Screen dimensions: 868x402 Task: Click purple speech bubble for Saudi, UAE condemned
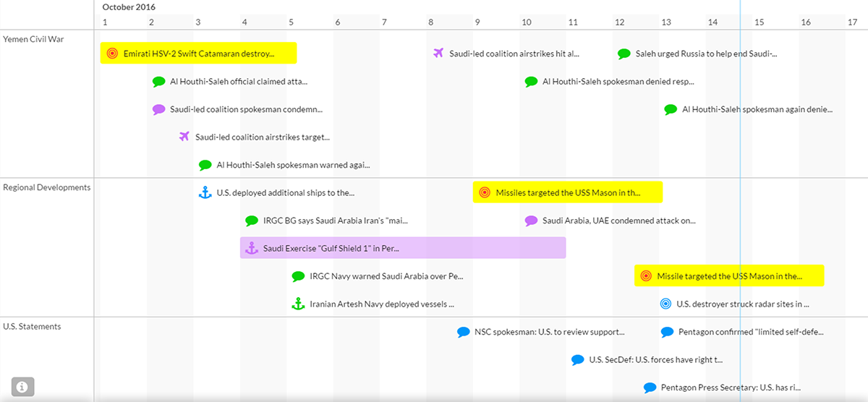531,221
